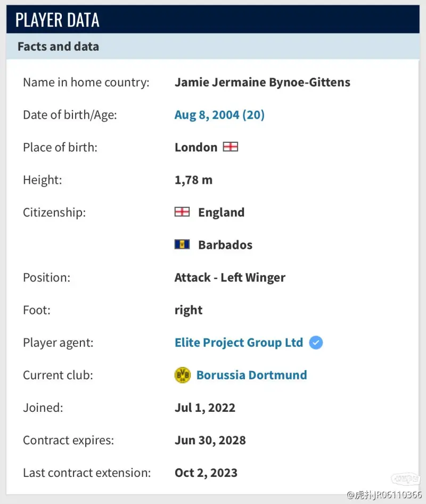The image size is (426, 504).
Task: Click the blue verified checkmark badge
Action: coord(316,343)
